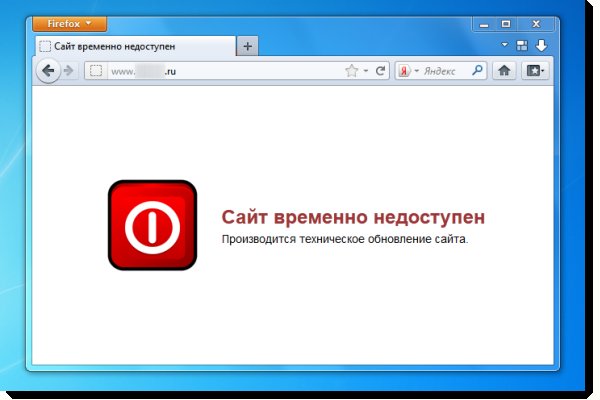This screenshot has width=600, height=400.
Task: Open a new tab with the plus button
Action: tap(248, 46)
